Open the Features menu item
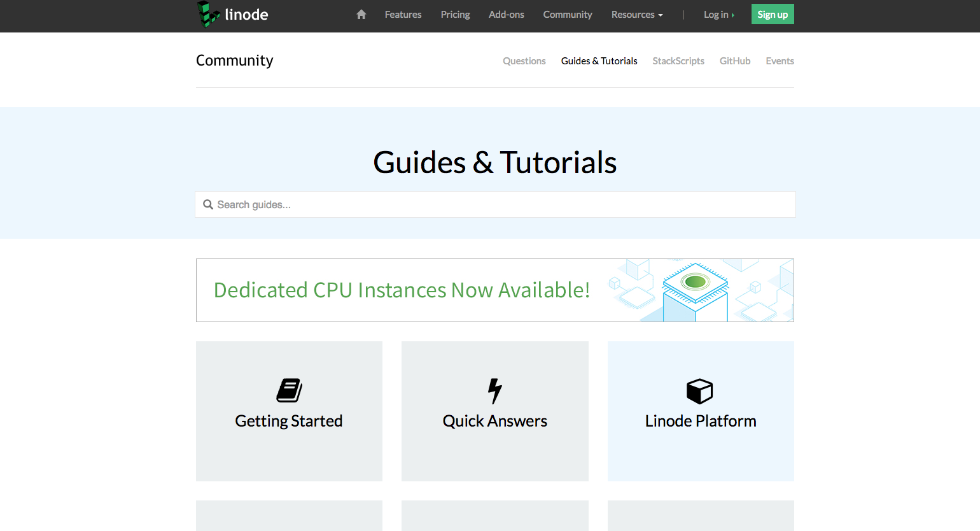980x531 pixels. [403, 14]
